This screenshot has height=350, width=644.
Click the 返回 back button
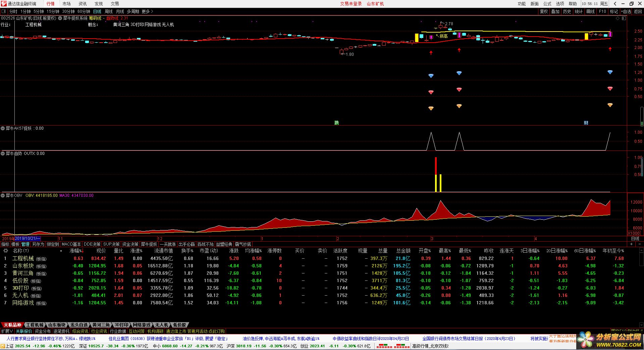[638, 11]
